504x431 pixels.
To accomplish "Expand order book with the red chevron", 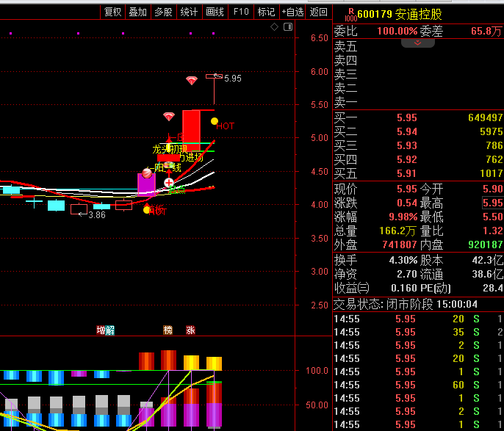I will pyautogui.click(x=418, y=43).
